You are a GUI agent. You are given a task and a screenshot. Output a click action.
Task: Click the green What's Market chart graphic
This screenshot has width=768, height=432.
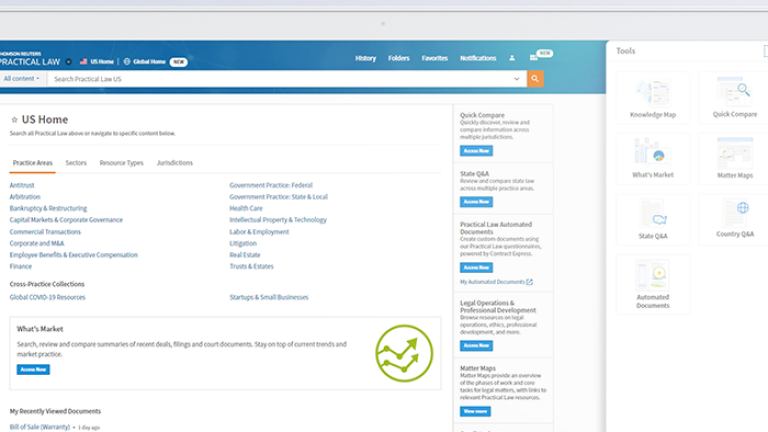point(404,353)
